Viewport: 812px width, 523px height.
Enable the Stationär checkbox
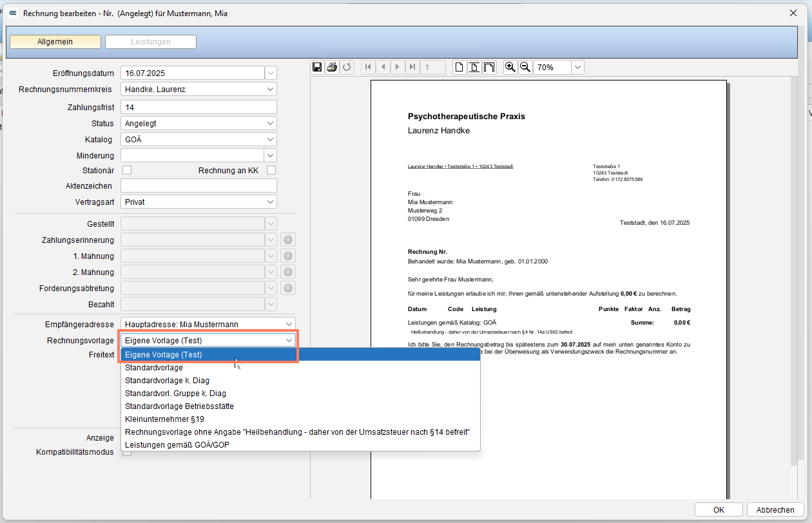(x=127, y=170)
